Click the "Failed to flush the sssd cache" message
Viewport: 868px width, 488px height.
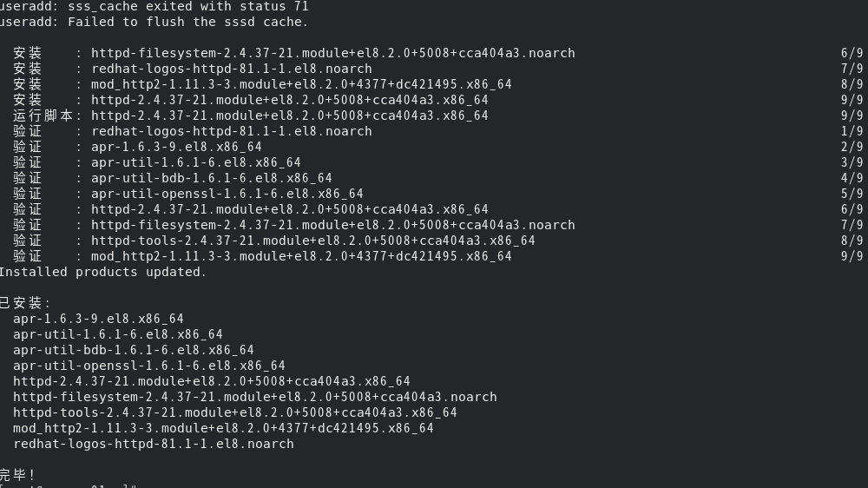point(154,22)
